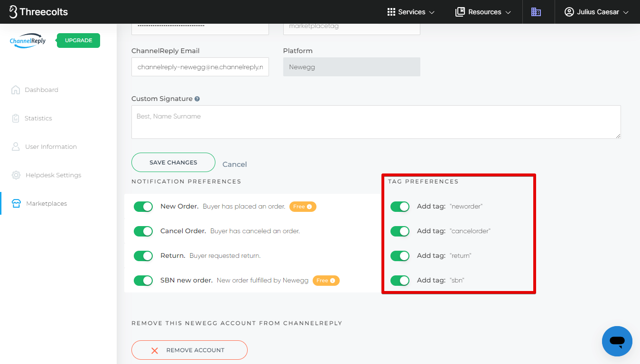
Task: Click the Custom Signature text area
Action: click(376, 122)
